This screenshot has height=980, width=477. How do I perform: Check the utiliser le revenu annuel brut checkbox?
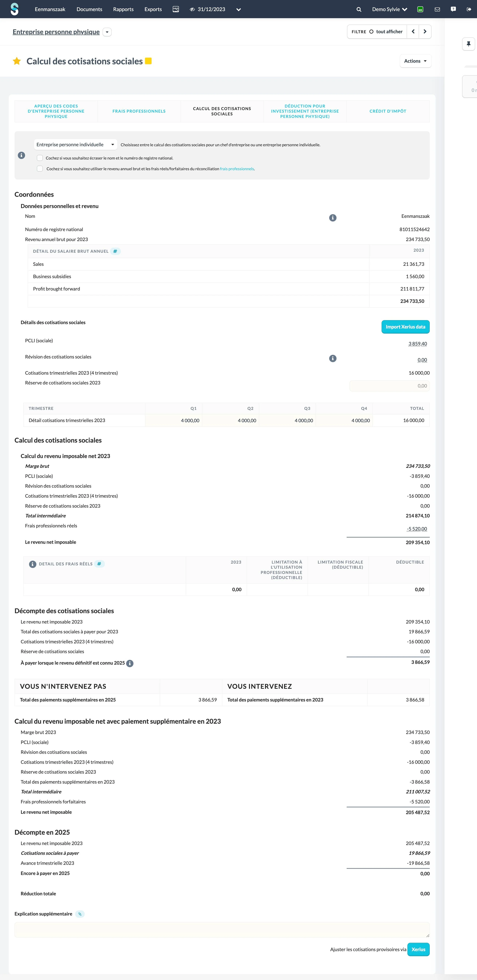click(40, 169)
